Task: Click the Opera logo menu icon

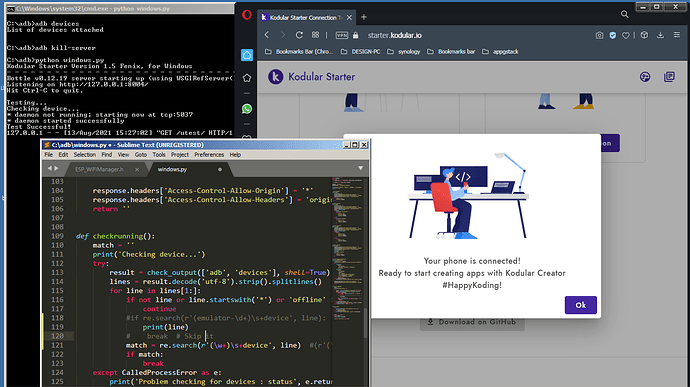Action: (247, 15)
